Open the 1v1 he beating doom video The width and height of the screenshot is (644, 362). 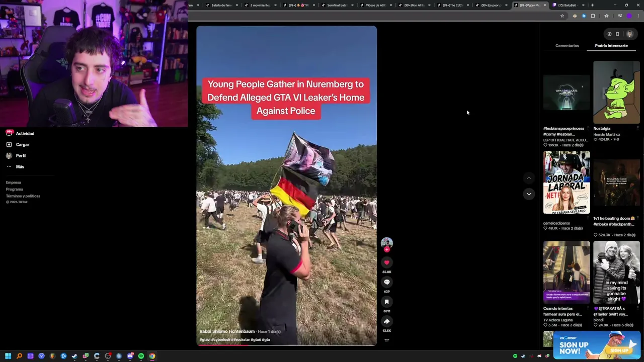[616, 183]
